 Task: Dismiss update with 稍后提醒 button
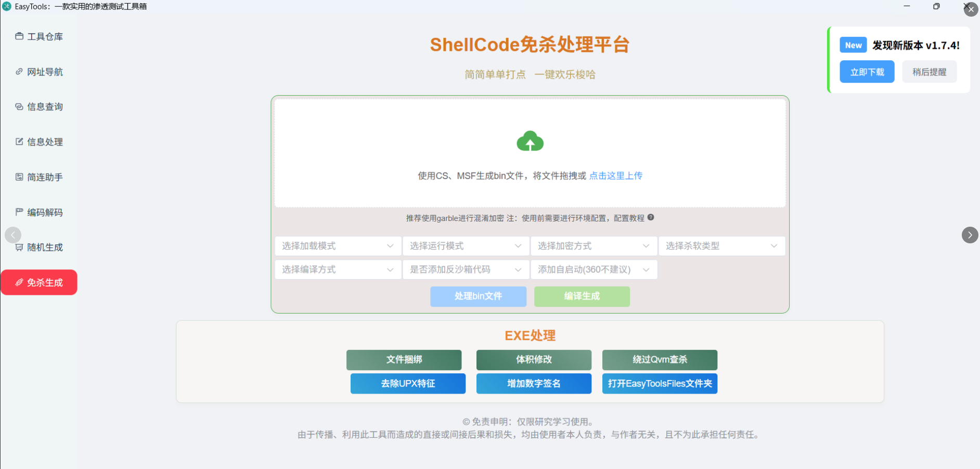click(x=930, y=72)
